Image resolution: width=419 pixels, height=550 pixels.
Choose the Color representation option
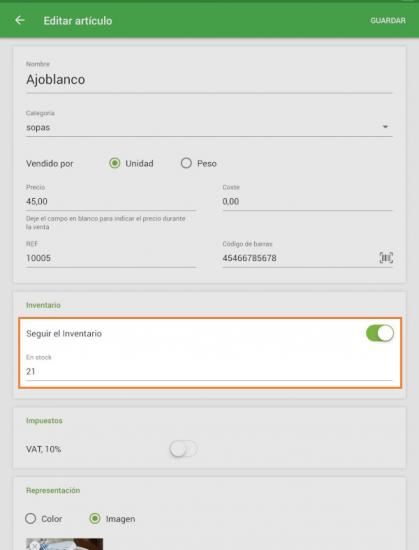coord(31,518)
